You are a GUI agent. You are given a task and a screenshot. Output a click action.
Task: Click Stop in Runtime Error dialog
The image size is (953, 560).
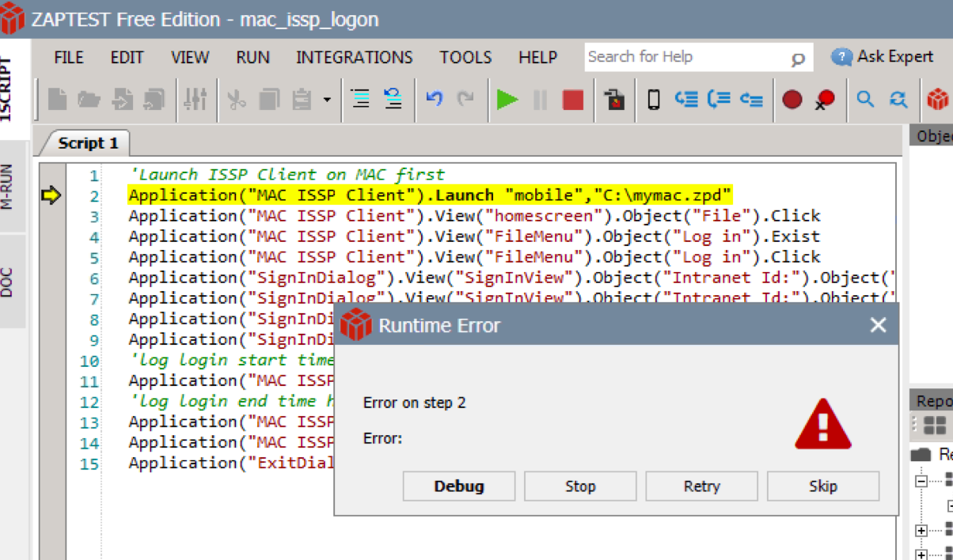click(580, 486)
